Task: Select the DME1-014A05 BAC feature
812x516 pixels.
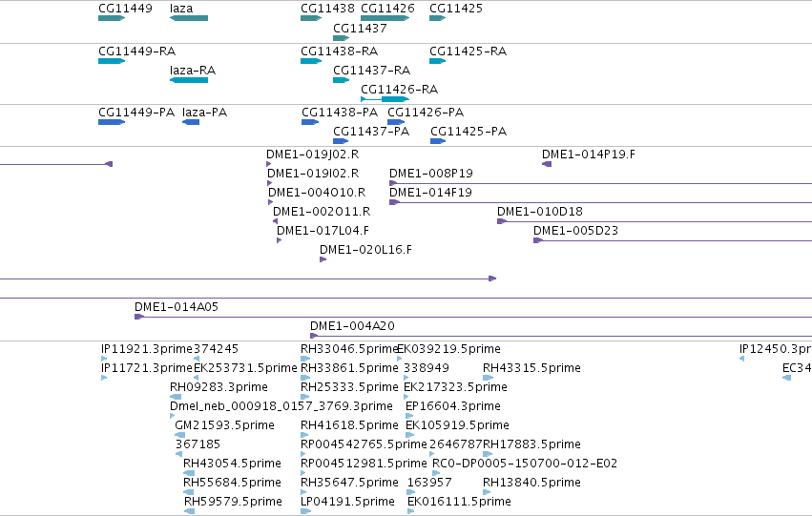Action: pyautogui.click(x=473, y=317)
